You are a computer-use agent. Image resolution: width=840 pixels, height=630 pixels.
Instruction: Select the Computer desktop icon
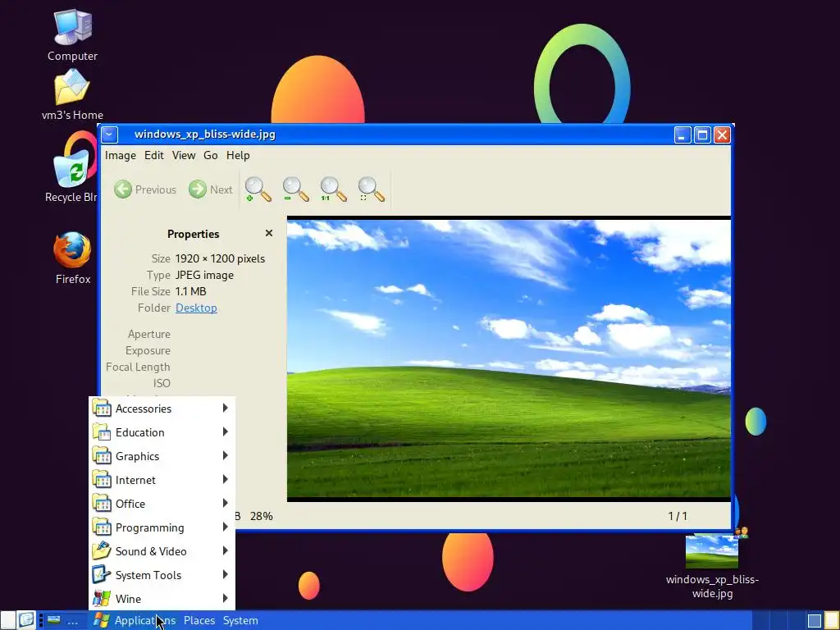pos(72,27)
